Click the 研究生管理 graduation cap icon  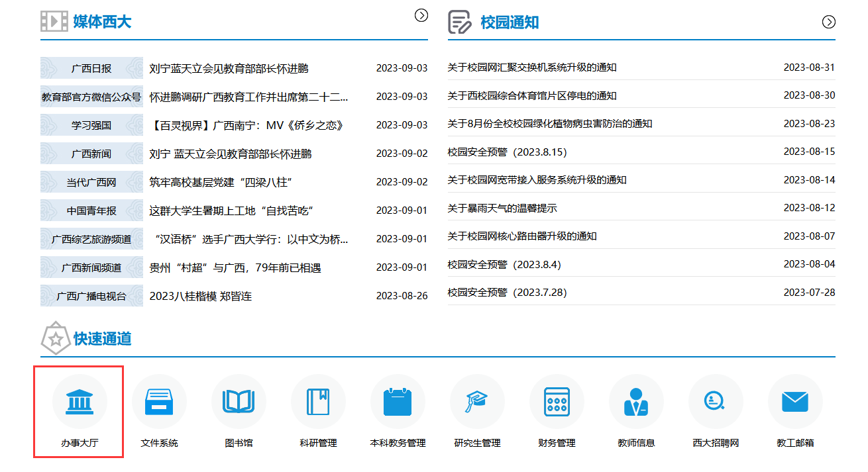[477, 402]
